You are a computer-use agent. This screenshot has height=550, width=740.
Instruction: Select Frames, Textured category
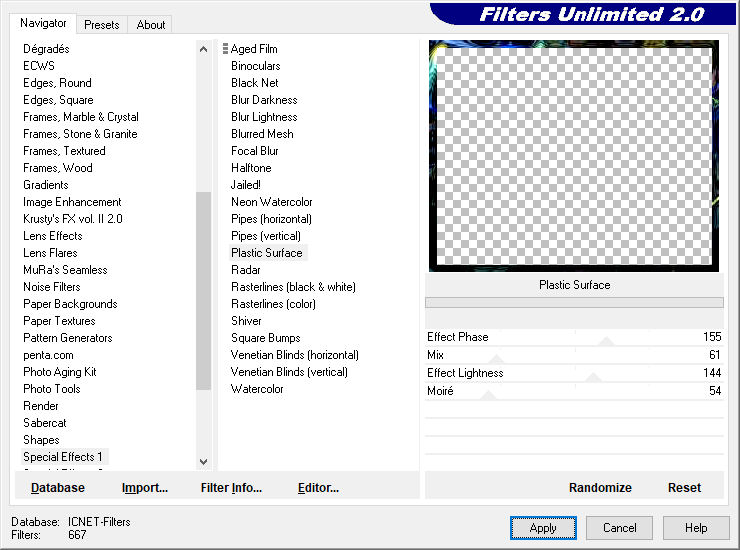[64, 151]
